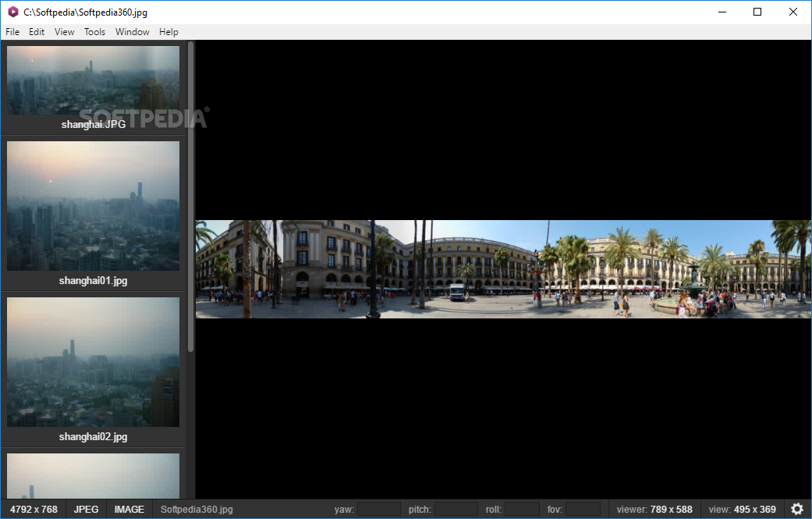Open the Help menu

click(168, 31)
